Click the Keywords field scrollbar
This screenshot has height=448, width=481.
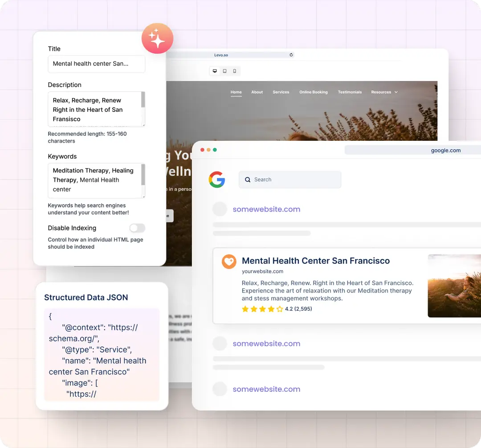coord(143,175)
